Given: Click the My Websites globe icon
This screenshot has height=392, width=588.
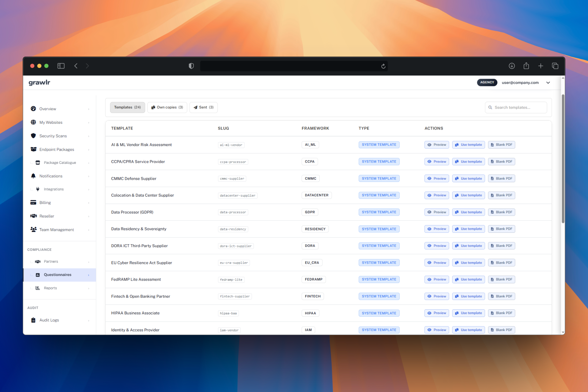Looking at the screenshot, I should (x=33, y=122).
